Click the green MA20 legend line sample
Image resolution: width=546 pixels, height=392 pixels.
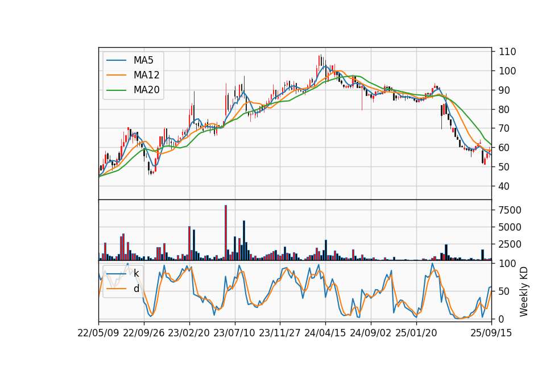tap(116, 90)
